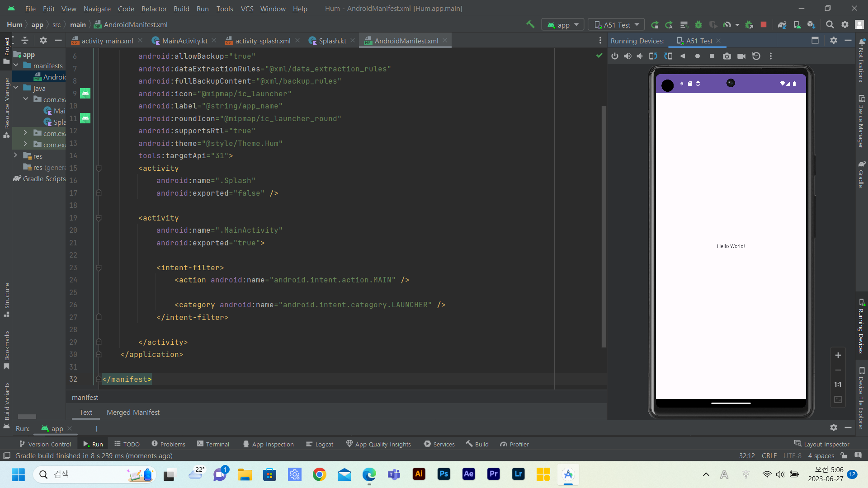Click the Logcat tab in bottom panel

[322, 444]
